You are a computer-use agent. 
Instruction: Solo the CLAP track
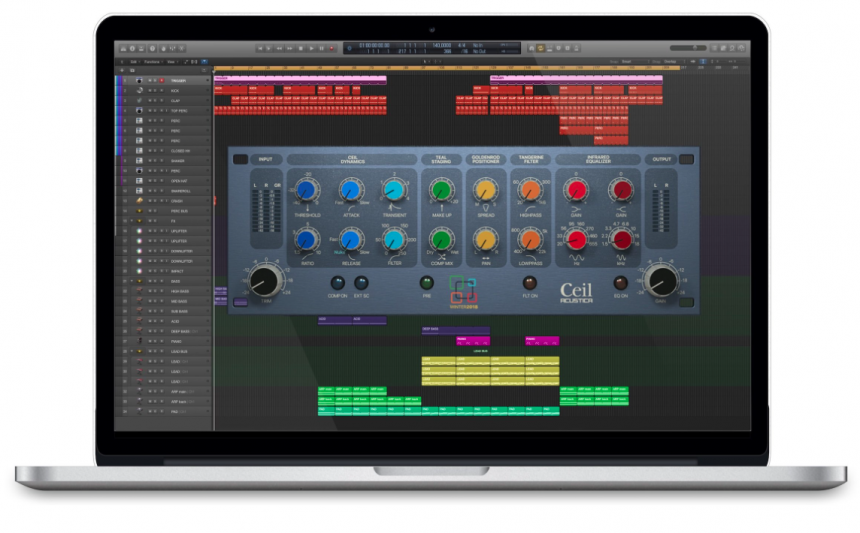[x=156, y=100]
